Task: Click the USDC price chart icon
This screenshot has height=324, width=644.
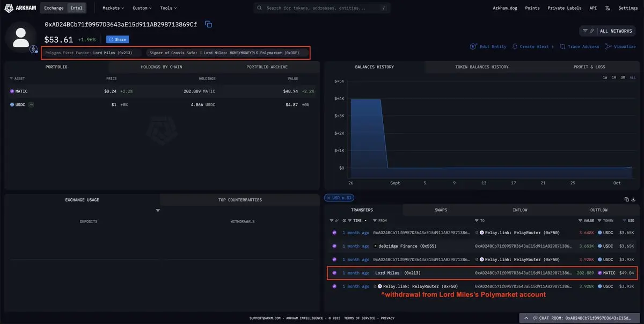Action: tap(31, 105)
